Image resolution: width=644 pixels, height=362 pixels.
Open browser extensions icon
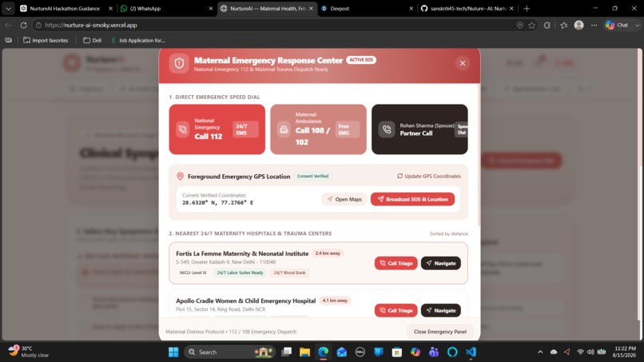pos(547,25)
